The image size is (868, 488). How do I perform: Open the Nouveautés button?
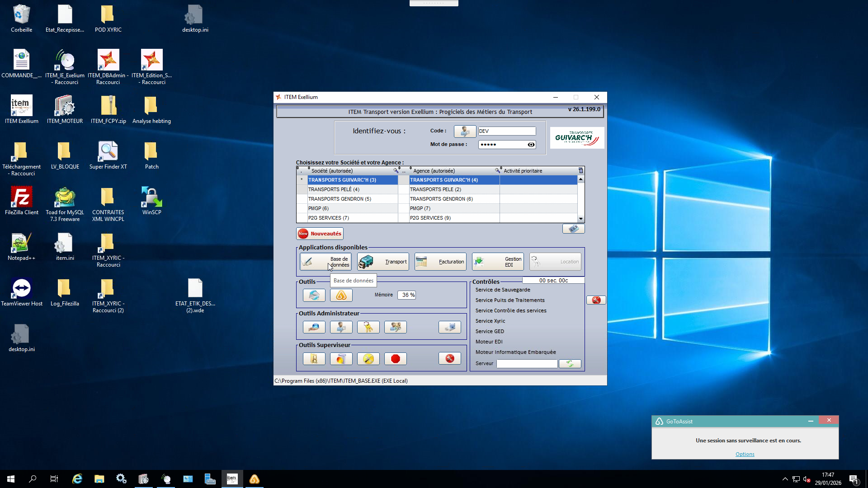(x=320, y=234)
